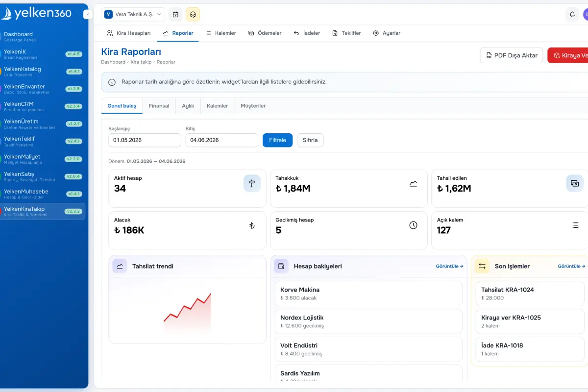Click the Sıfırla button

coord(310,140)
